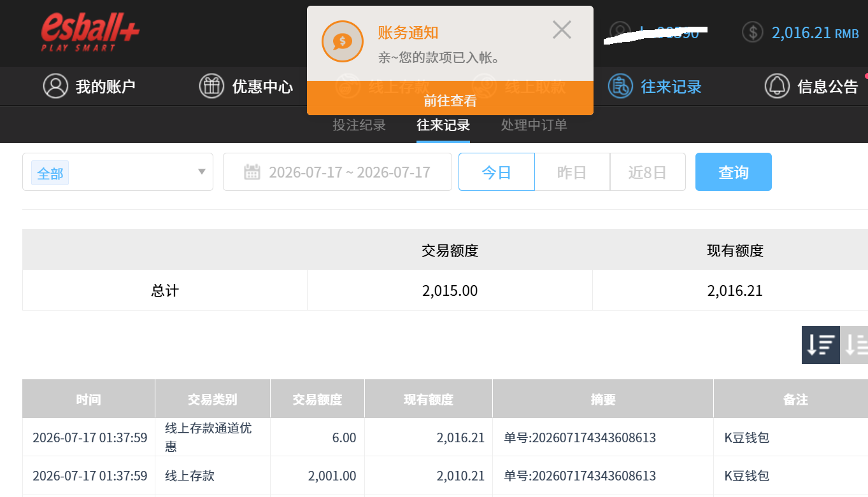Click the 2,015.00 total amount
The height and width of the screenshot is (497, 868).
point(450,291)
